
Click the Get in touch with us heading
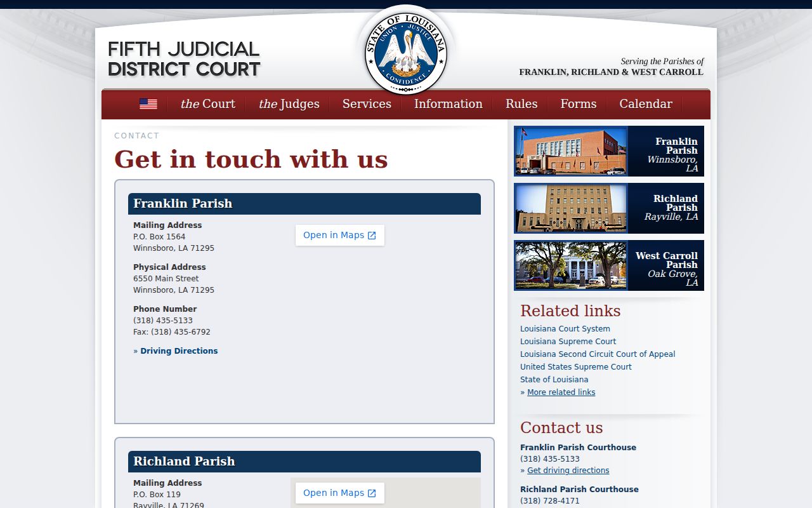[251, 159]
